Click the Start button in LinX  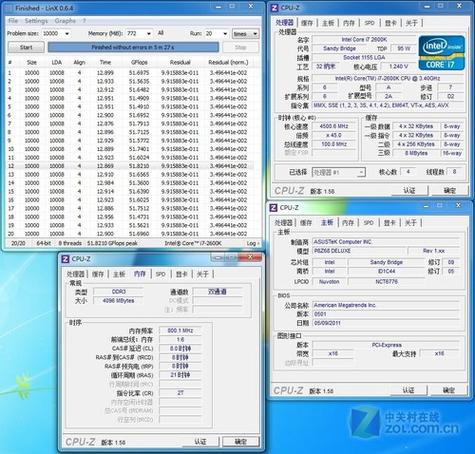pyautogui.click(x=26, y=47)
